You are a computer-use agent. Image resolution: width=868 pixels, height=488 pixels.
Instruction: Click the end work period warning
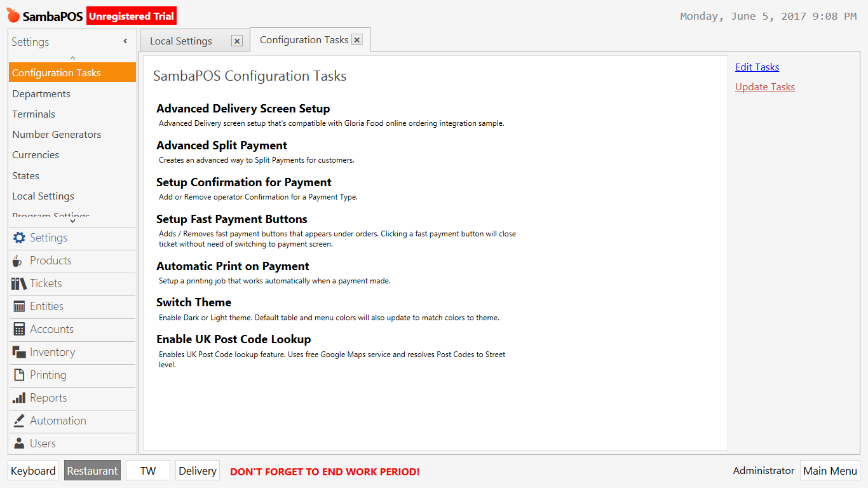[325, 471]
